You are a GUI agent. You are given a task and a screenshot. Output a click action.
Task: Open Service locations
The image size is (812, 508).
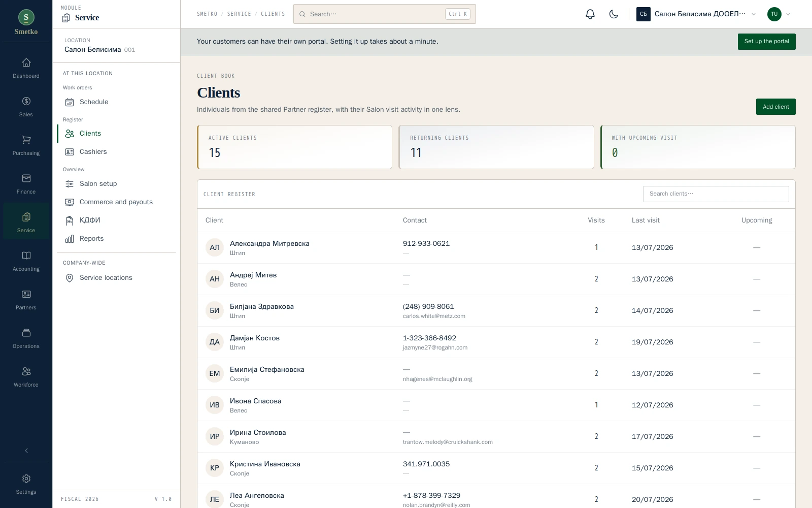point(116,277)
